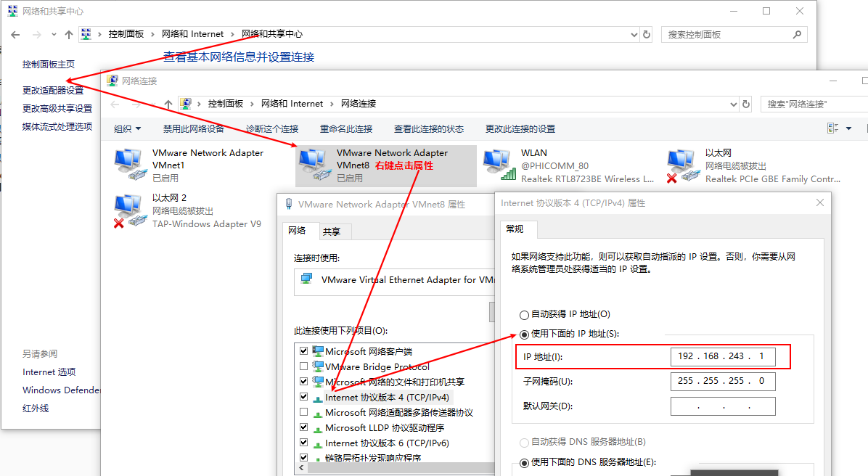
Task: Toggle Internet 协议版本 6 (TCP/IPv6) checkbox
Action: click(303, 443)
